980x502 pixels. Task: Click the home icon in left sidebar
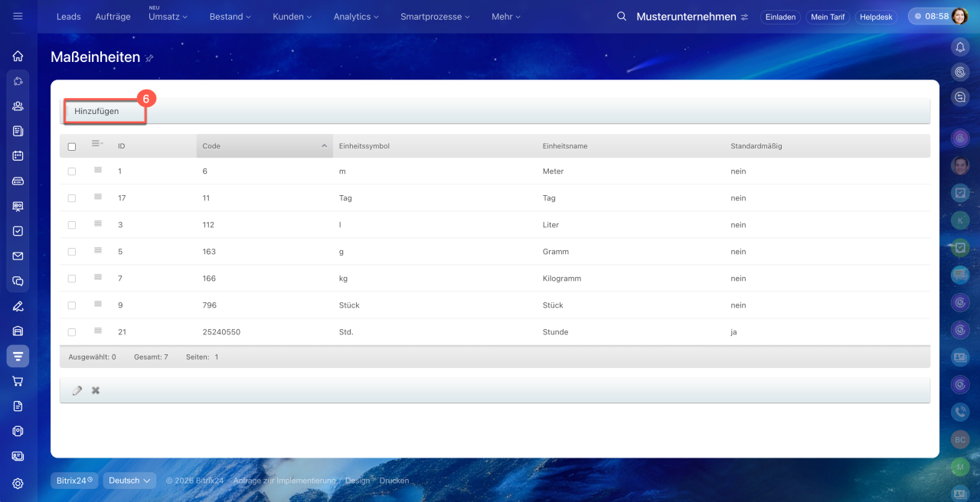(x=18, y=56)
